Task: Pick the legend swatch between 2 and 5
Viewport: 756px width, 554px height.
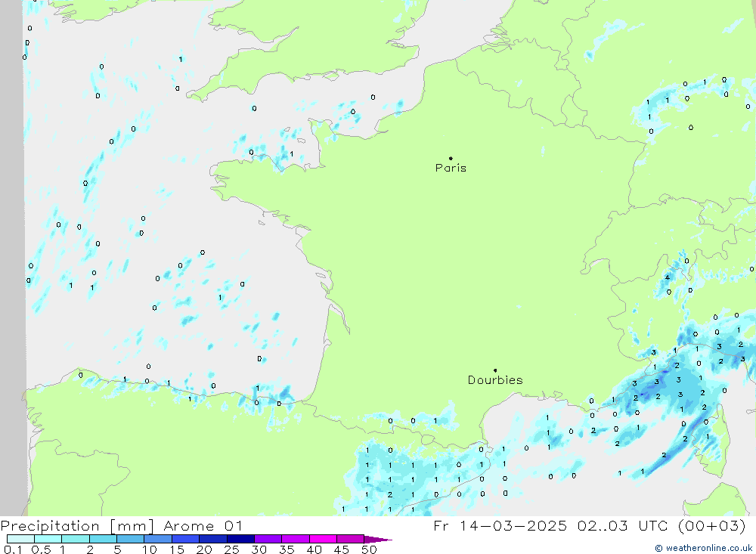Action: click(103, 539)
